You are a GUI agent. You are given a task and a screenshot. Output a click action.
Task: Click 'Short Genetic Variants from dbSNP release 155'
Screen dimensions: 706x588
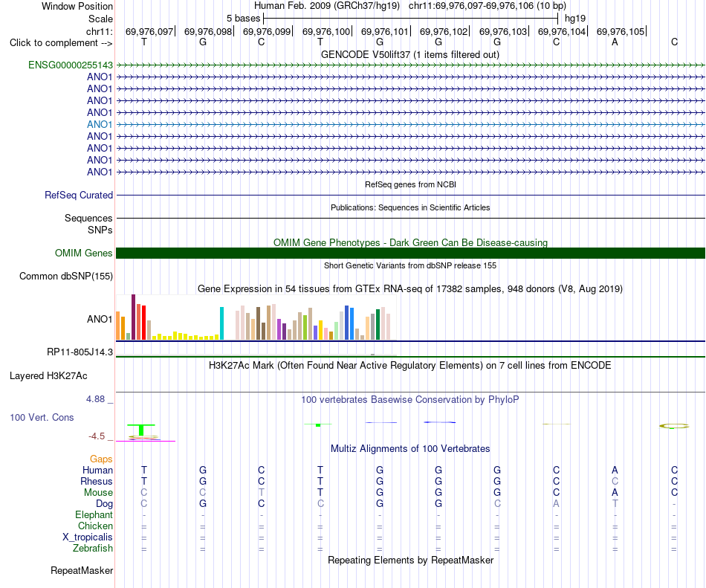(410, 265)
